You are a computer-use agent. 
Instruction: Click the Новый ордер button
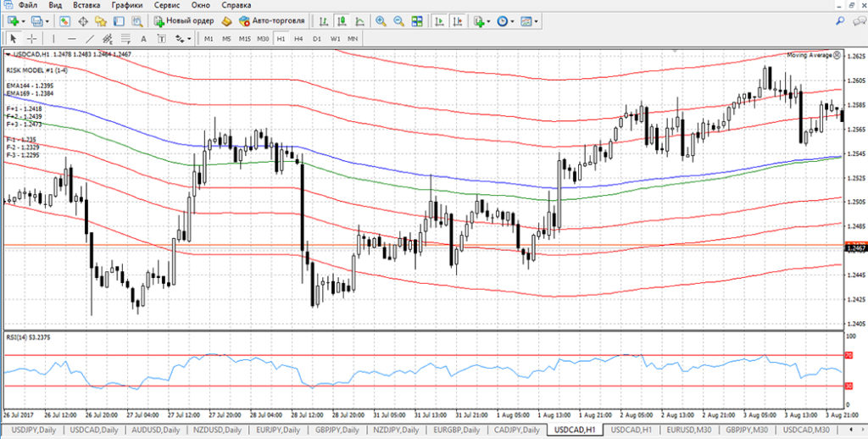click(x=184, y=21)
